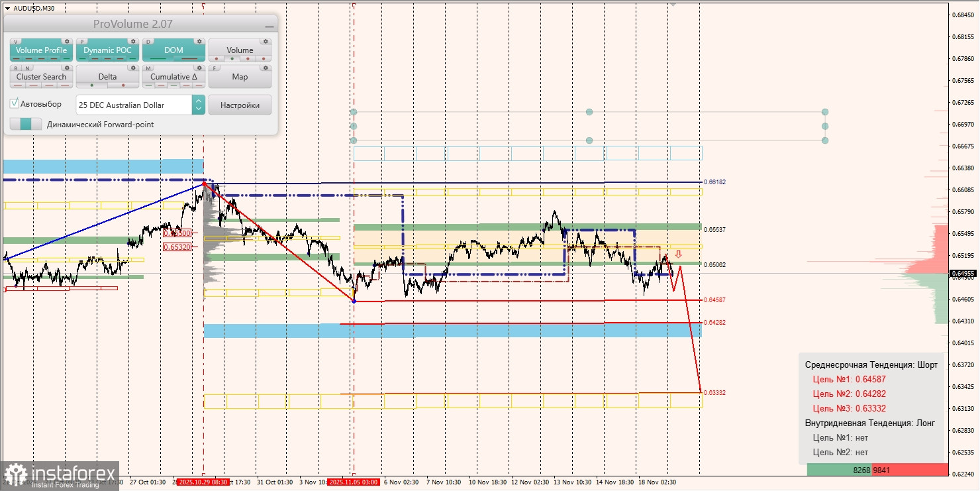This screenshot has width=980, height=491.
Task: Collapse the AUDUSD,M30 chart header triangle
Action: tap(7, 9)
